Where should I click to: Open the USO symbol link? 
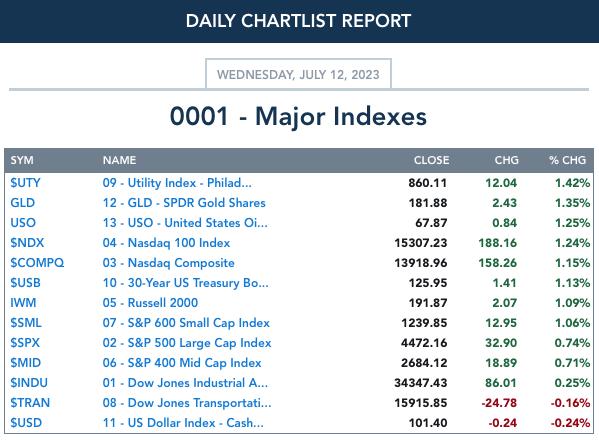(x=23, y=223)
